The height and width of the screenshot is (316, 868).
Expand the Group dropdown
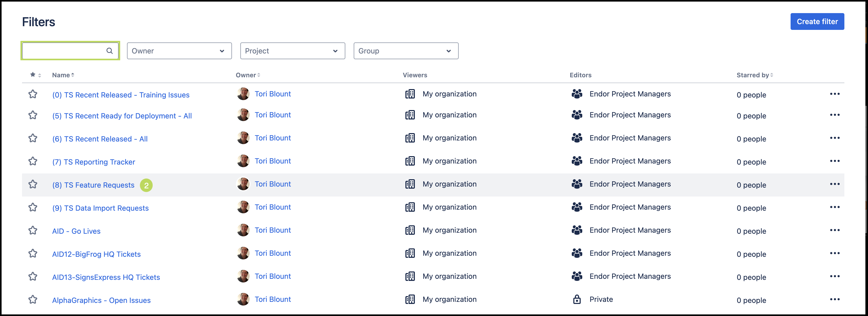(405, 51)
